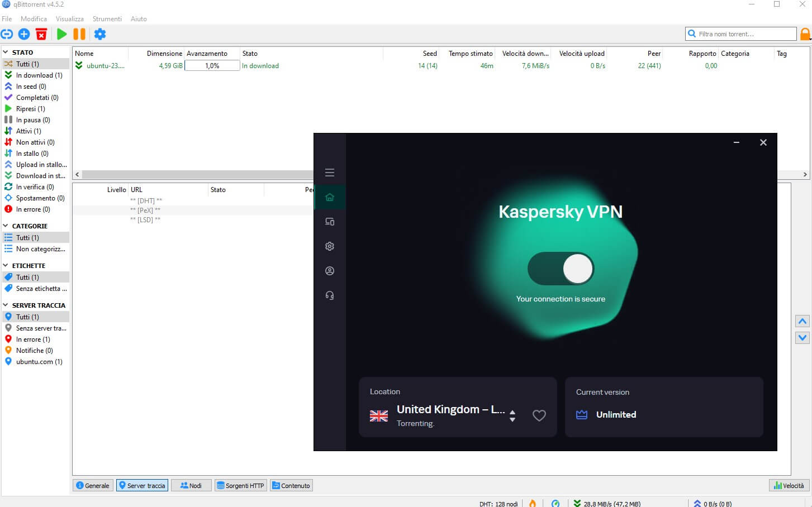The image size is (812, 507).
Task: Click the red delete torrent toolbar icon
Action: 41,34
